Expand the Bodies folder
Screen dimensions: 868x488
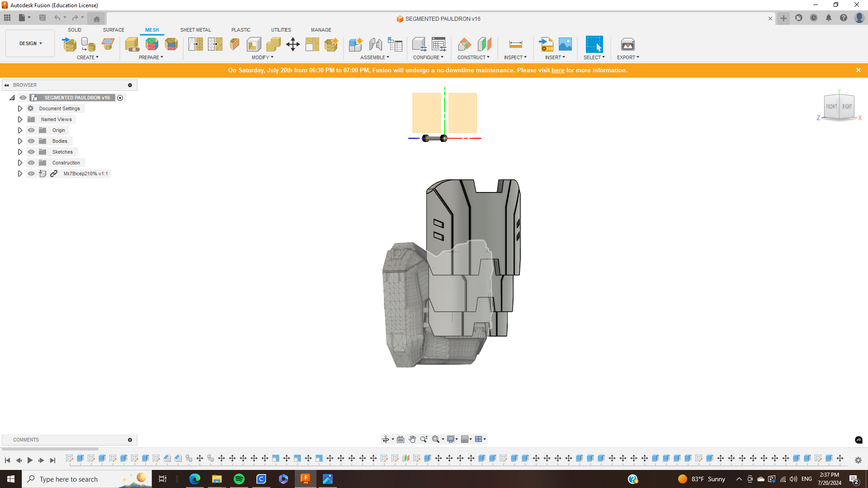[x=20, y=141]
